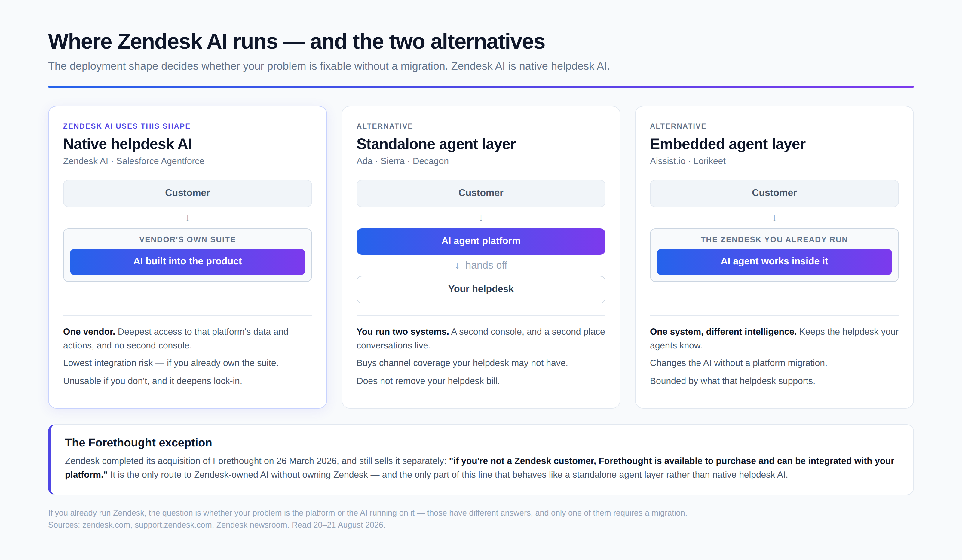Click the 'Your helpdesk' box
This screenshot has height=560, width=962.
481,290
